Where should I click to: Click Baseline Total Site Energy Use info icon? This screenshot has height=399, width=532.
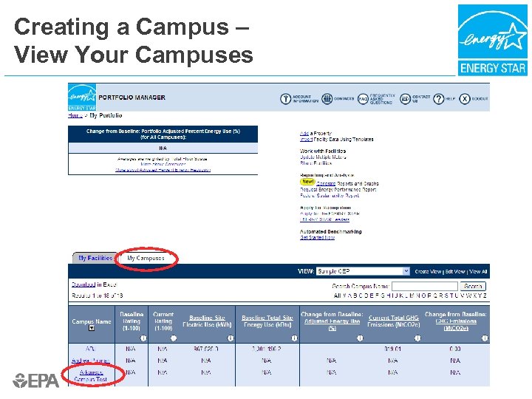294,338
